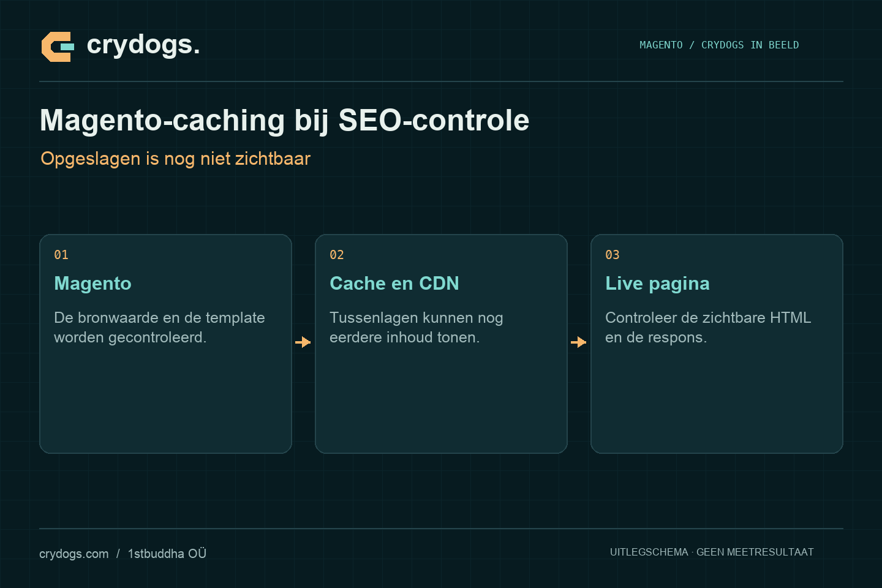882x588 pixels.
Task: Select the Magento card title
Action: [92, 284]
